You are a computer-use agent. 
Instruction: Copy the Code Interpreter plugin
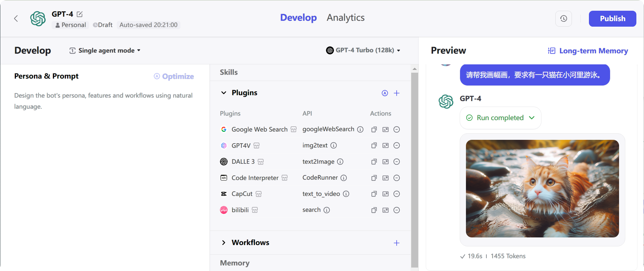(x=374, y=178)
